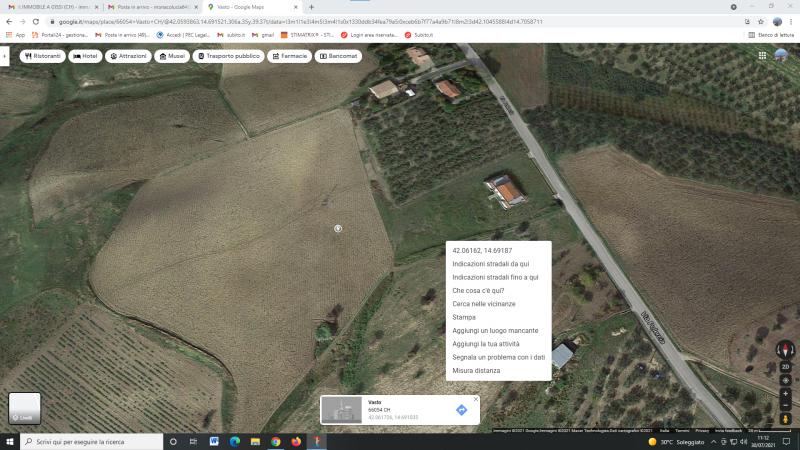Viewport: 800px width, 450px height.
Task: Toggle the 2D view button
Action: (785, 367)
